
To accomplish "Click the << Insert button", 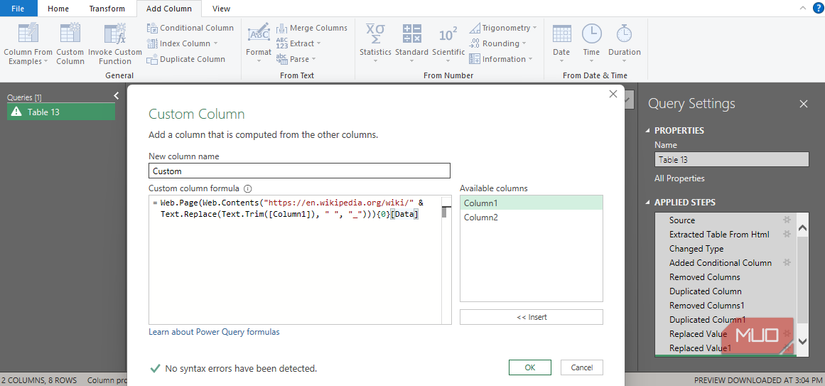I will pos(531,317).
